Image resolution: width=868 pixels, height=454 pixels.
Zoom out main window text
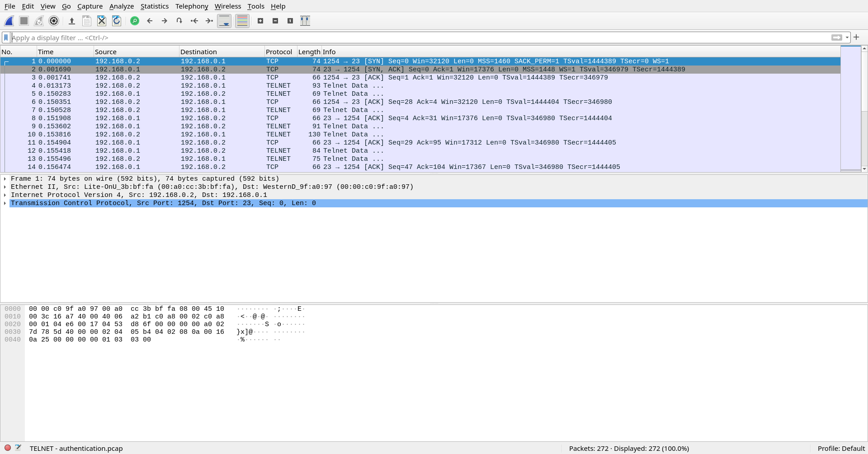pyautogui.click(x=275, y=21)
